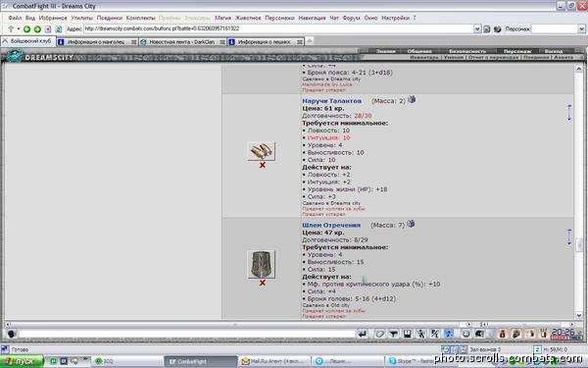Click the Выход button in game header
The image size is (588, 368).
point(554,51)
